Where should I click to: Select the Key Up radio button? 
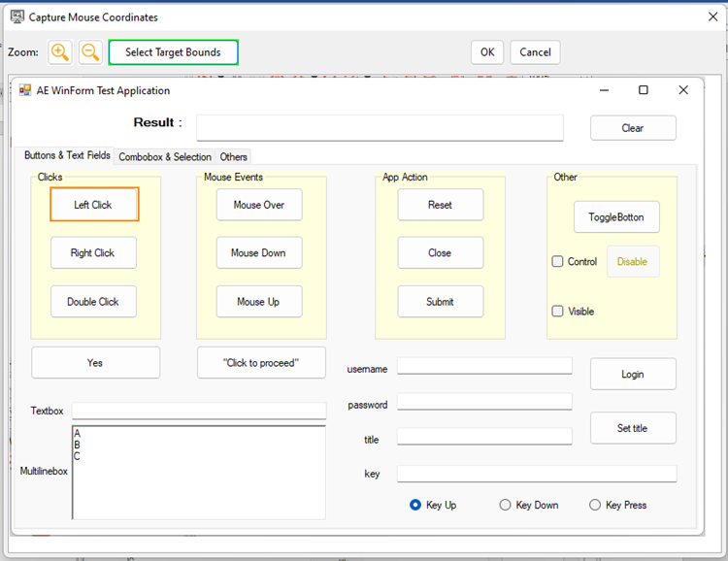pyautogui.click(x=415, y=505)
